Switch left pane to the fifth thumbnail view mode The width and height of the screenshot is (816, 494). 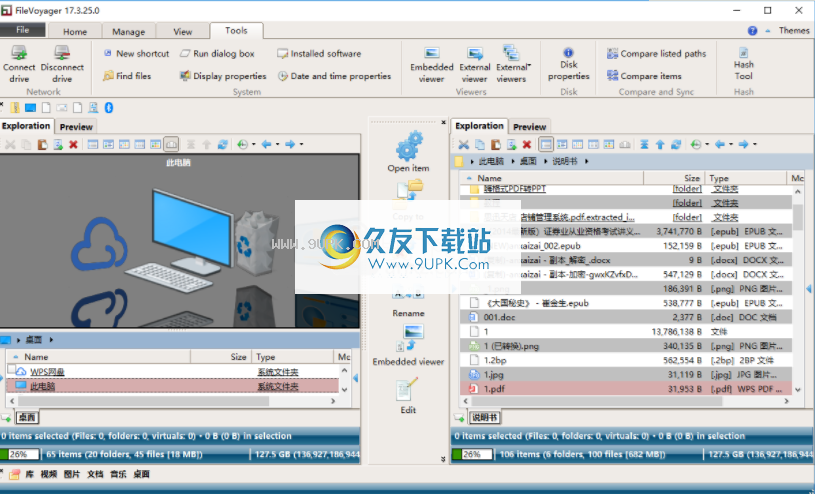coord(156,144)
